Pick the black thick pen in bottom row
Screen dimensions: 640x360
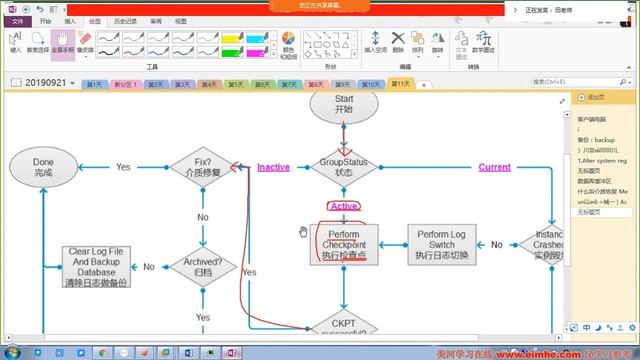click(109, 51)
